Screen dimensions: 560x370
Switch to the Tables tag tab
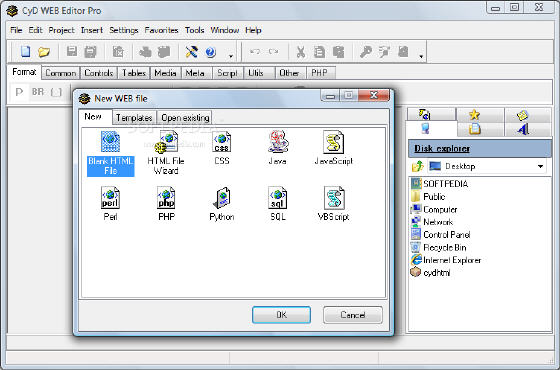tap(134, 73)
